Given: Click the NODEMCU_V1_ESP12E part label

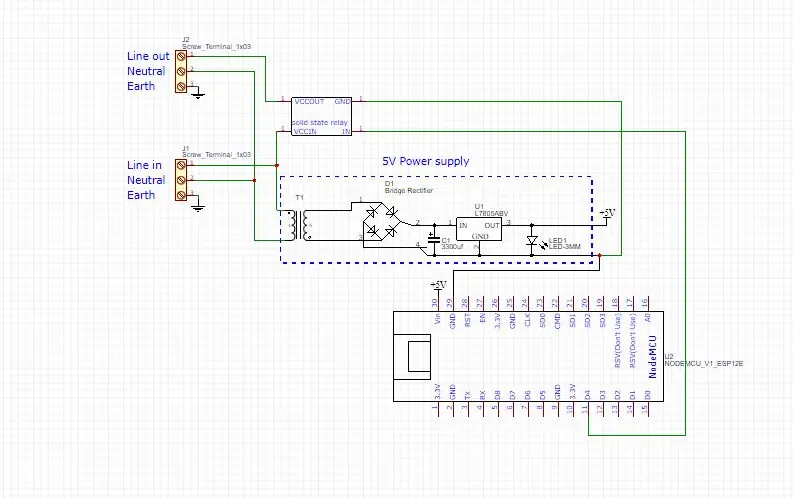Looking at the screenshot, I should (x=704, y=364).
